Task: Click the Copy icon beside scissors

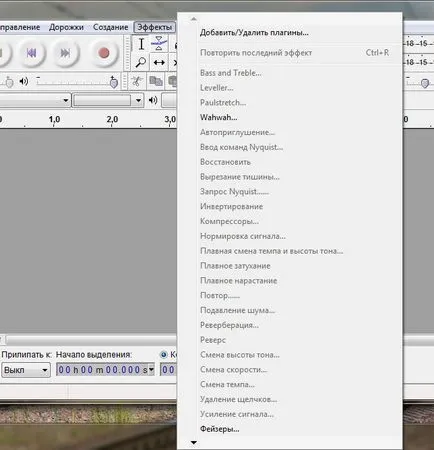Action: (156, 81)
